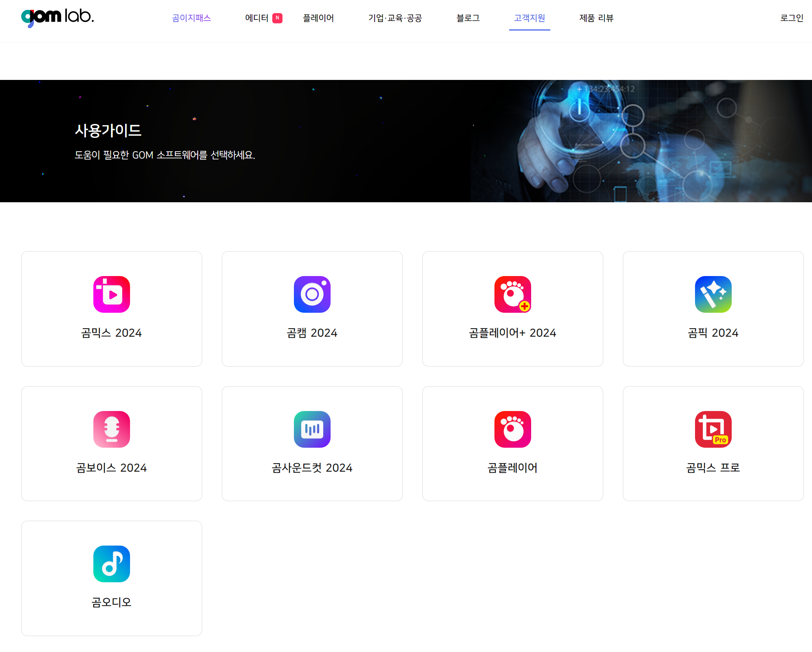Select the 고객지원 navigation tab
The width and height of the screenshot is (812, 652).
pyautogui.click(x=529, y=18)
